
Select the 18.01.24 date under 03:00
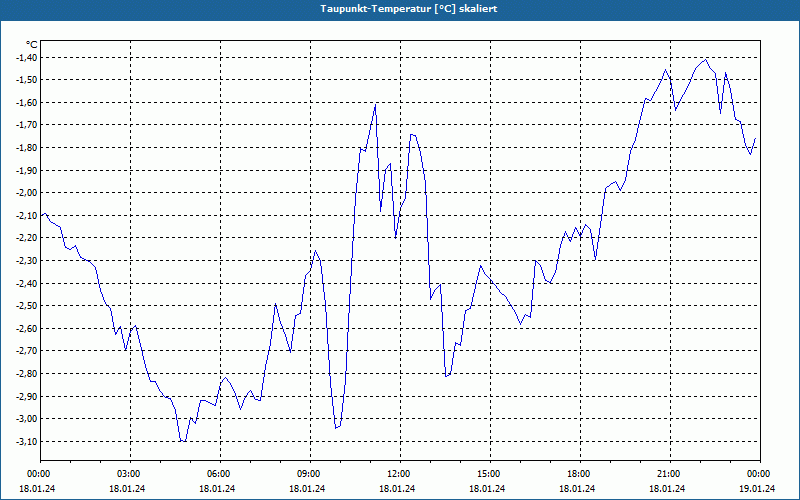click(127, 488)
